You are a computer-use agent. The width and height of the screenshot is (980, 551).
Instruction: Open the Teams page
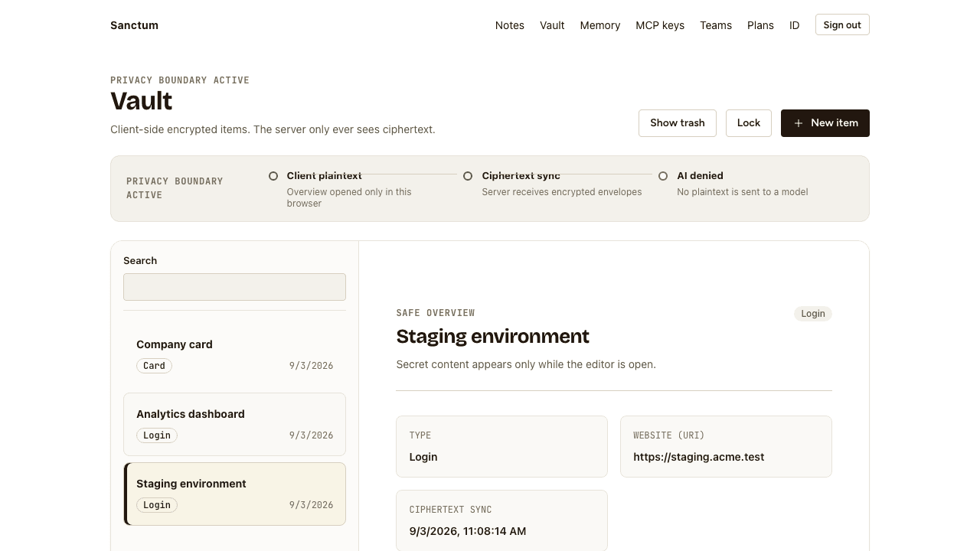click(x=716, y=25)
